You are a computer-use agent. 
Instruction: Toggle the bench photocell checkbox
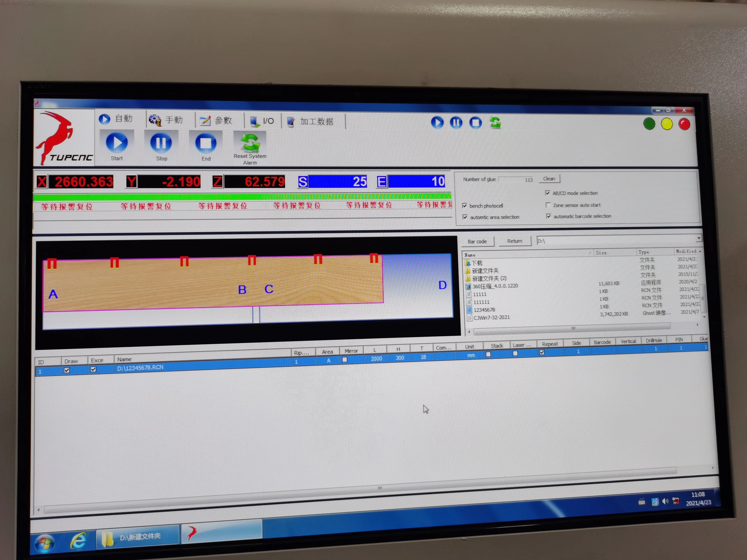(x=465, y=205)
